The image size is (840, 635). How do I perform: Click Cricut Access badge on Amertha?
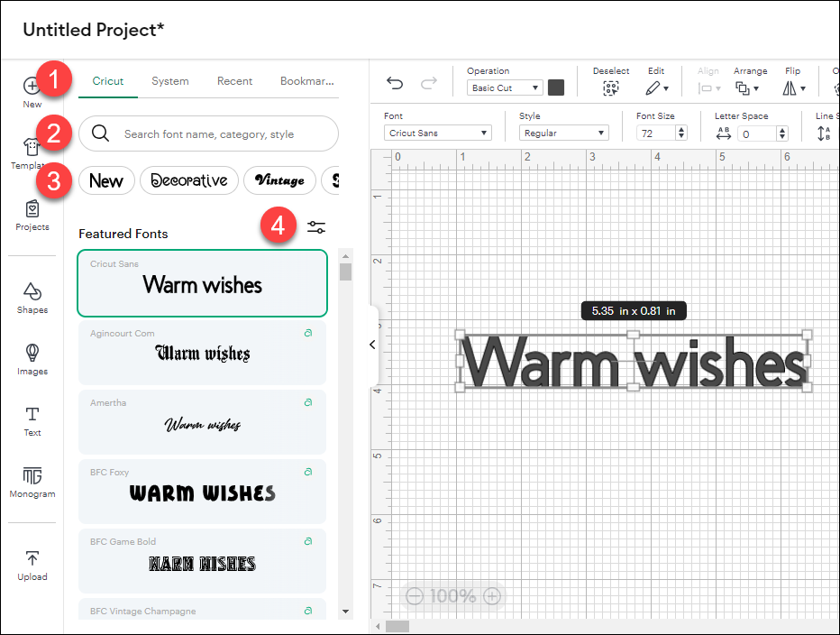pos(308,402)
